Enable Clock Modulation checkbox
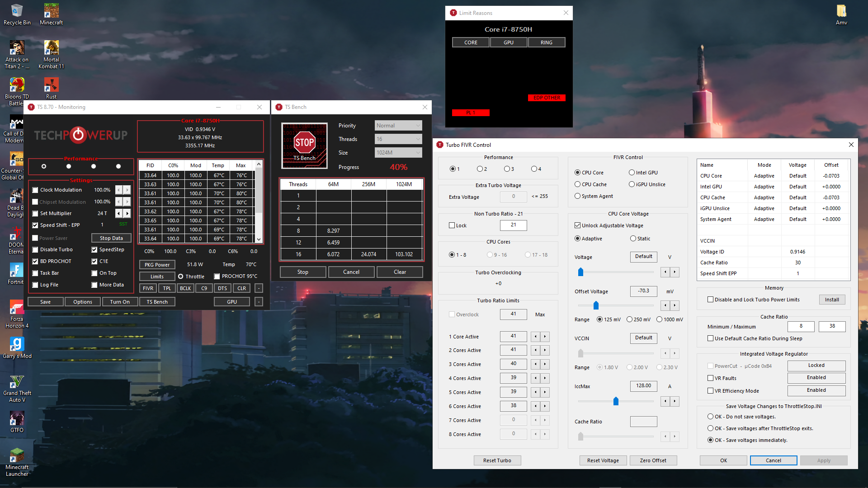The width and height of the screenshot is (868, 488). pos(35,190)
